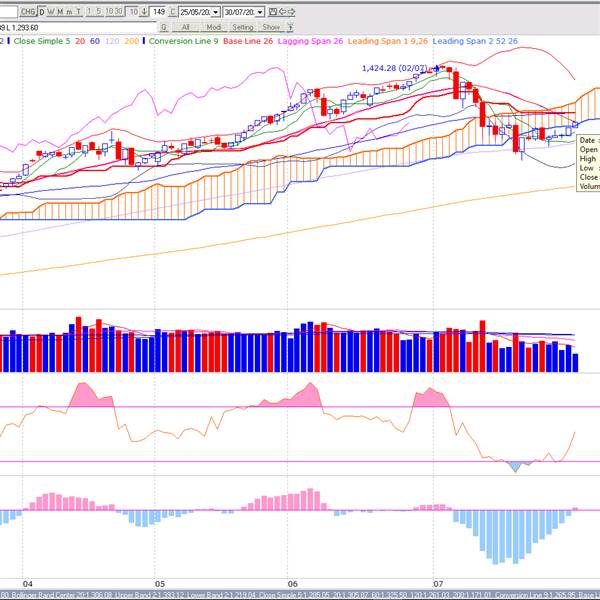This screenshot has width=600, height=600.
Task: Click the 07 month label on time axis
Action: pos(438,584)
